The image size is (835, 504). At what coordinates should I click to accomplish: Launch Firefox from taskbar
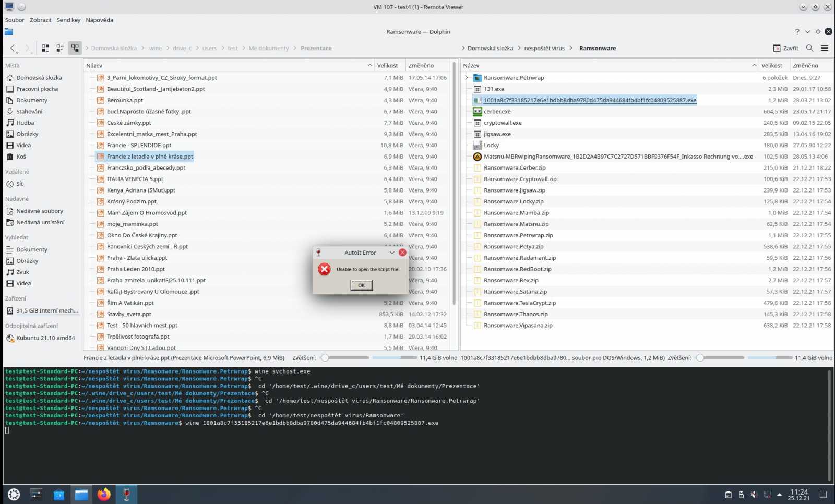tap(104, 494)
